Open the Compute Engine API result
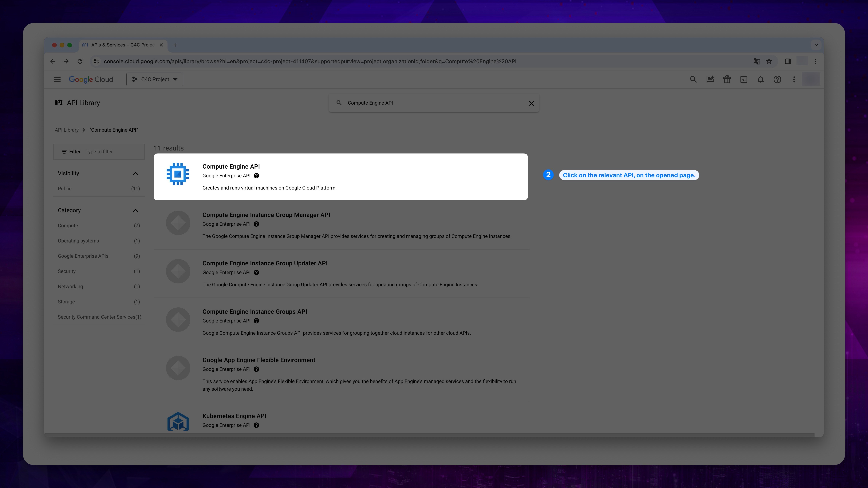The width and height of the screenshot is (868, 488). pos(341,177)
